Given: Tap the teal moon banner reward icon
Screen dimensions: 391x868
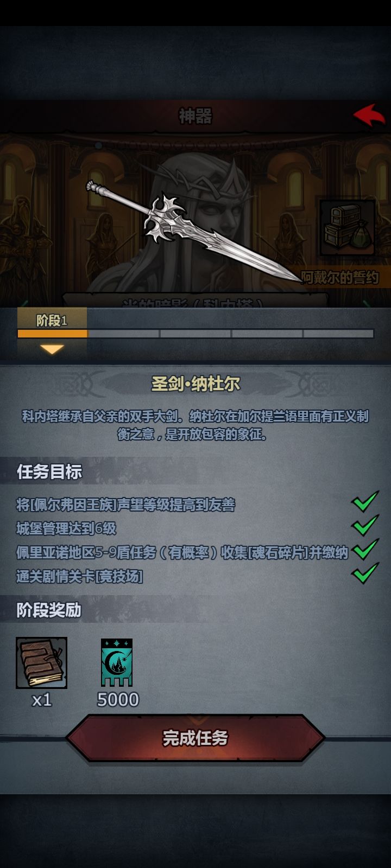Looking at the screenshot, I should pyautogui.click(x=117, y=662).
